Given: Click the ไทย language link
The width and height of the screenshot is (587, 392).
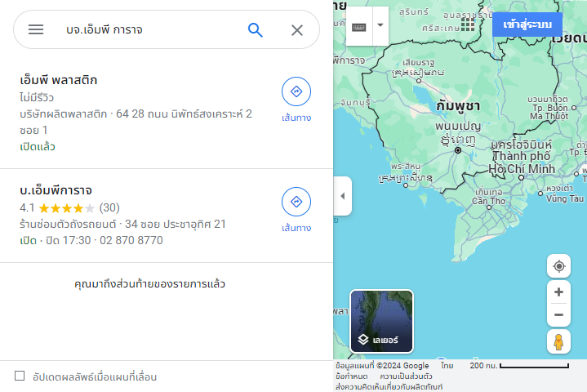Looking at the screenshot, I should click(447, 365).
